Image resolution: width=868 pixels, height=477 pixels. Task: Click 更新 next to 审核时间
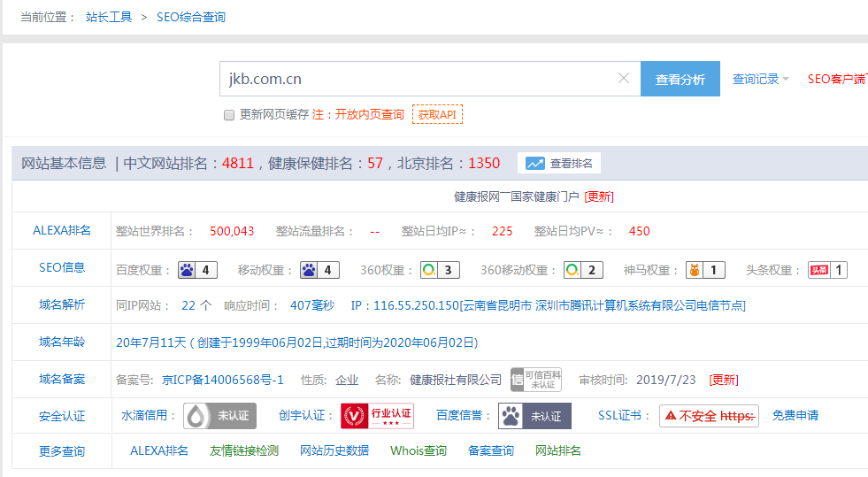pyautogui.click(x=724, y=380)
